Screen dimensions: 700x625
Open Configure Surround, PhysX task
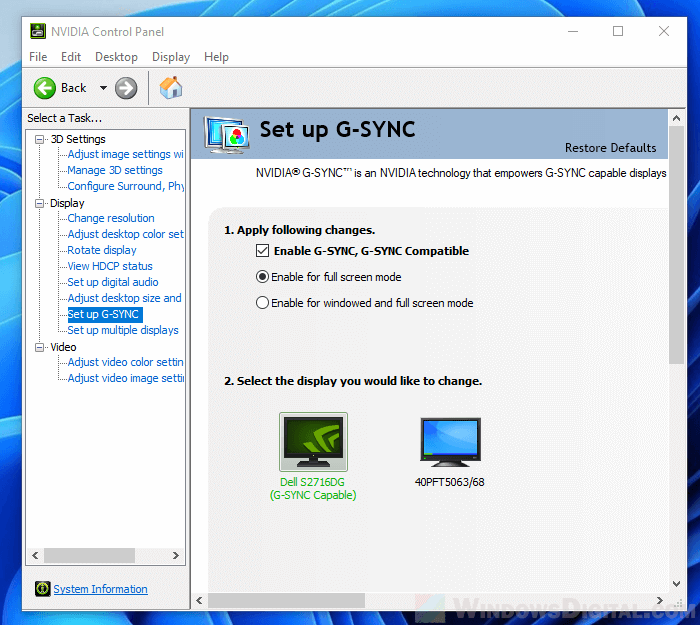[x=125, y=186]
